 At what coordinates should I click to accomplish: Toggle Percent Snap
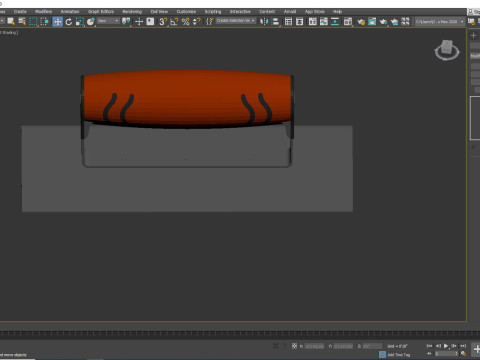tap(185, 22)
